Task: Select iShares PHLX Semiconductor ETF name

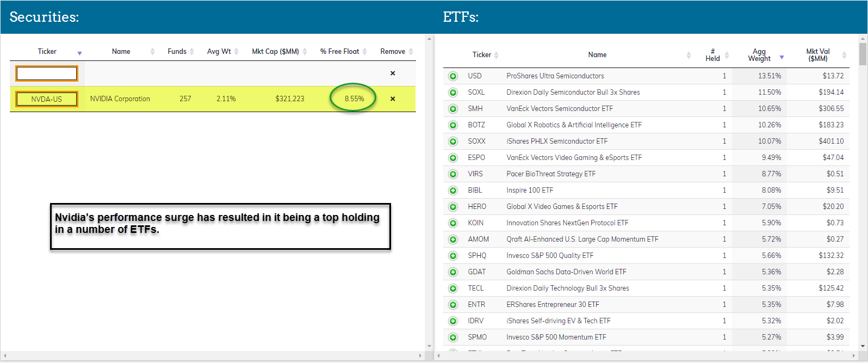Action: 557,141
